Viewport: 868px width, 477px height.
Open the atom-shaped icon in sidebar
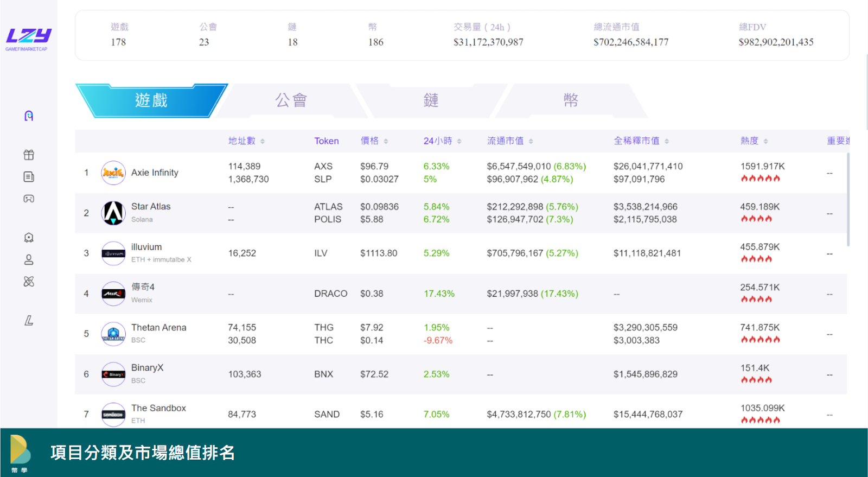29,281
